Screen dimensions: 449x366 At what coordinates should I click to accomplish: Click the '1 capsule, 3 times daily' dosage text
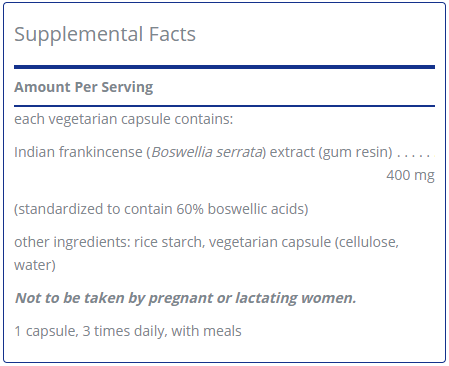pos(91,331)
